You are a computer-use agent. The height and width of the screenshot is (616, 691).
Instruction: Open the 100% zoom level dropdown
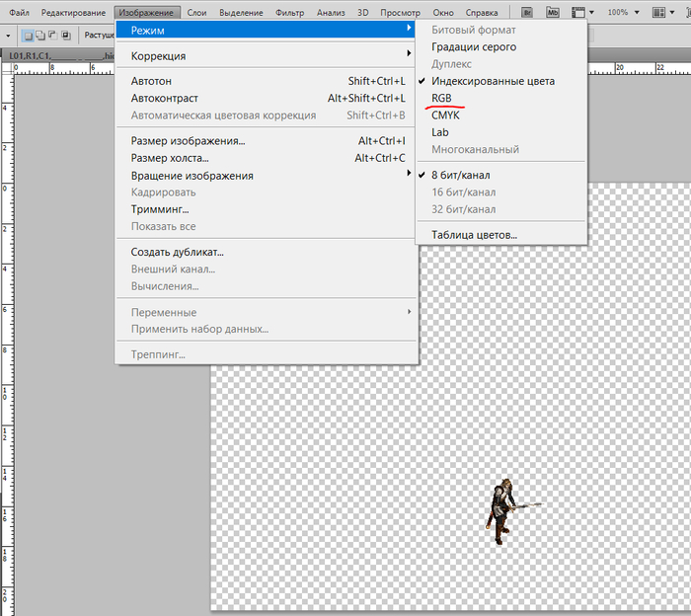624,12
